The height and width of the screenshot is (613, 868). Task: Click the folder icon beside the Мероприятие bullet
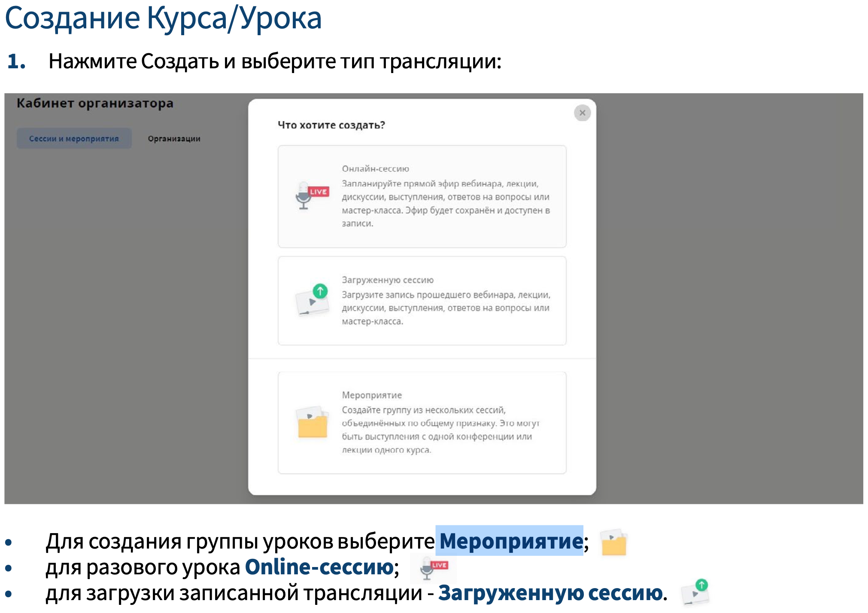coord(614,543)
